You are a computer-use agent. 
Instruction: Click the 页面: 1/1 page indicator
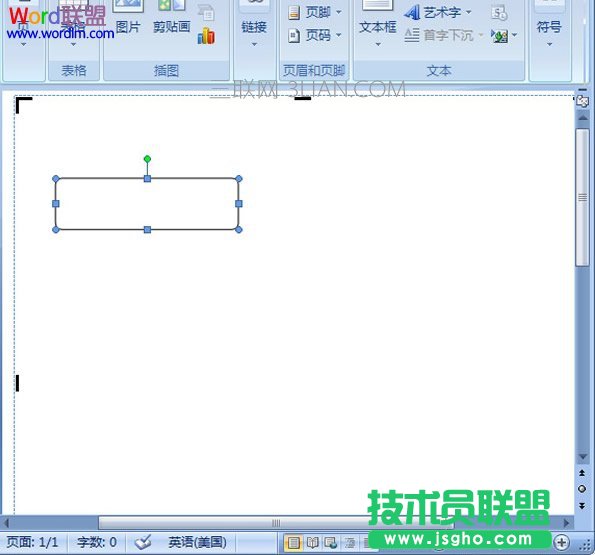tap(33, 542)
